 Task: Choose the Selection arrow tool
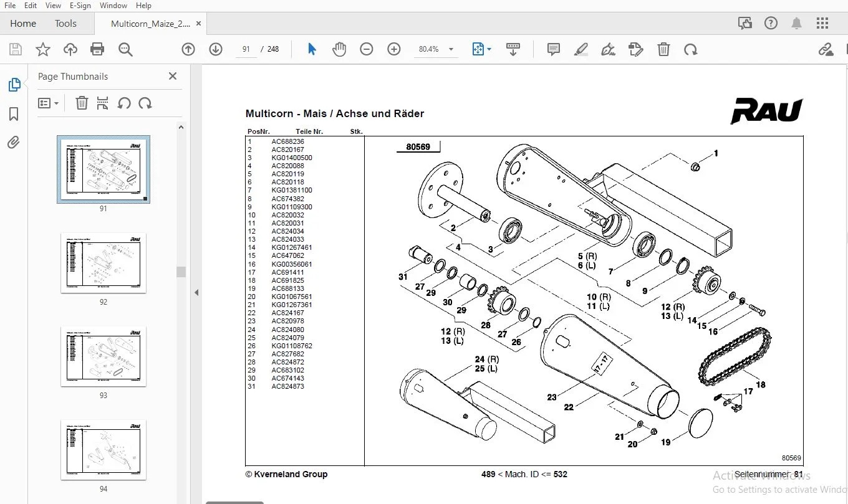pos(312,49)
